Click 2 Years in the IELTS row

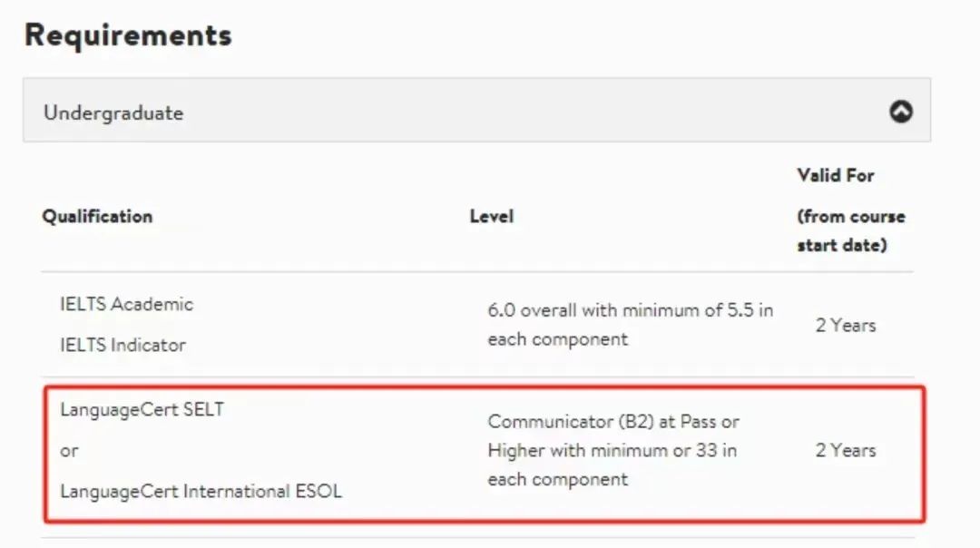coord(846,325)
